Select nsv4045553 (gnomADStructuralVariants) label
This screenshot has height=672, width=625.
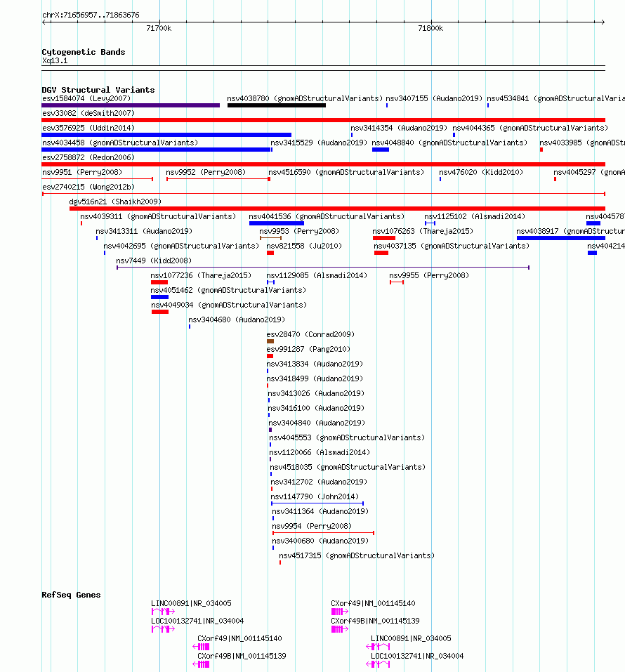(347, 438)
